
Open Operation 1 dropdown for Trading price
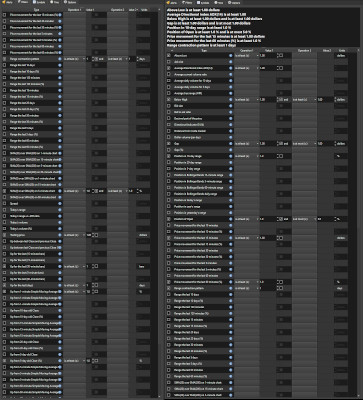74,235
